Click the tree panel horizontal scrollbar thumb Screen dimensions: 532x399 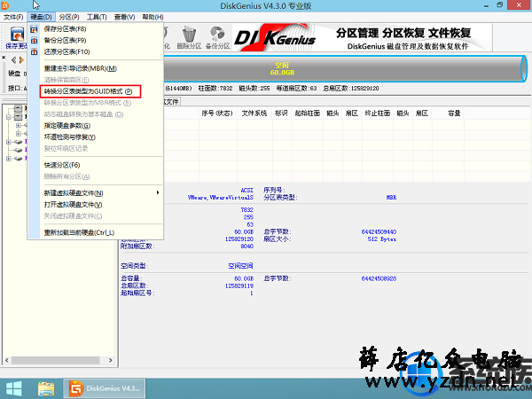coord(55,360)
